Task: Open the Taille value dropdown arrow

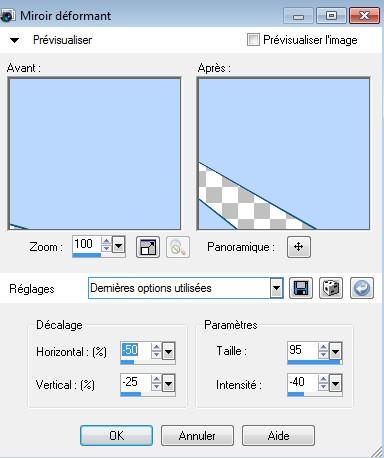Action: click(x=335, y=351)
